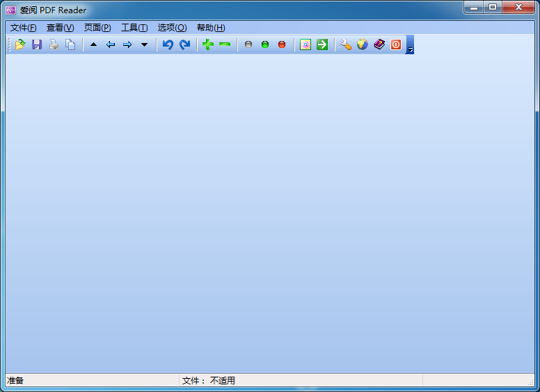The image size is (540, 392).
Task: Go back with the left arrow icon
Action: click(x=111, y=44)
